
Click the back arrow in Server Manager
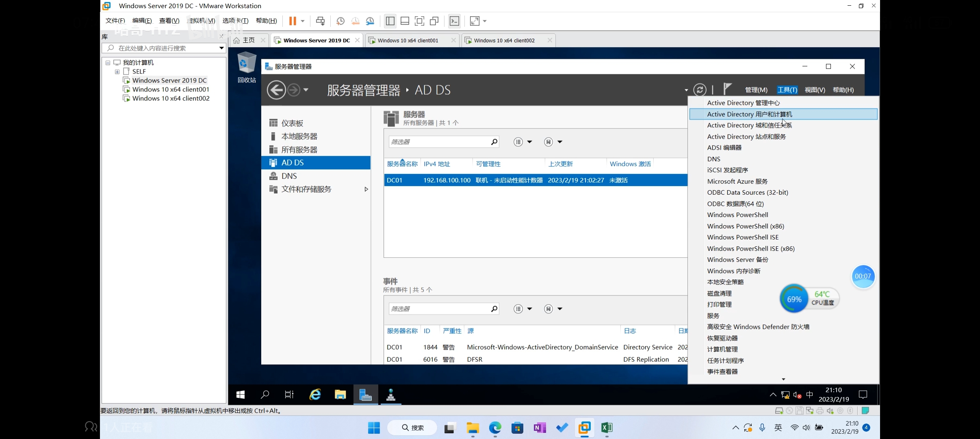[276, 90]
